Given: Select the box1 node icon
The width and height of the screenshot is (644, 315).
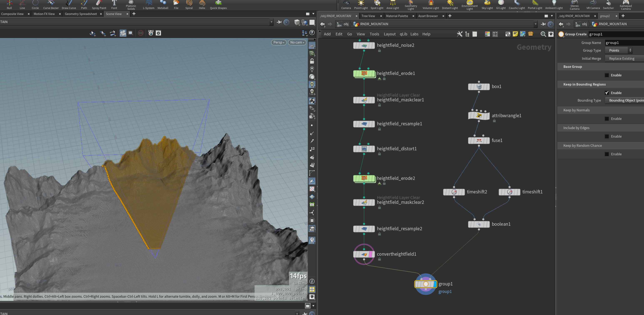Looking at the screenshot, I should 479,86.
